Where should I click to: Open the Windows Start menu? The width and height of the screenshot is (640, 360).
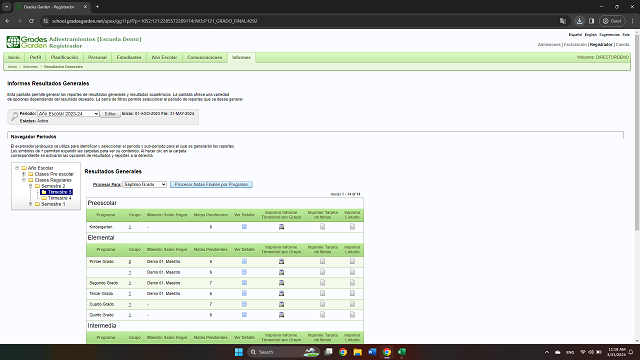click(239, 352)
